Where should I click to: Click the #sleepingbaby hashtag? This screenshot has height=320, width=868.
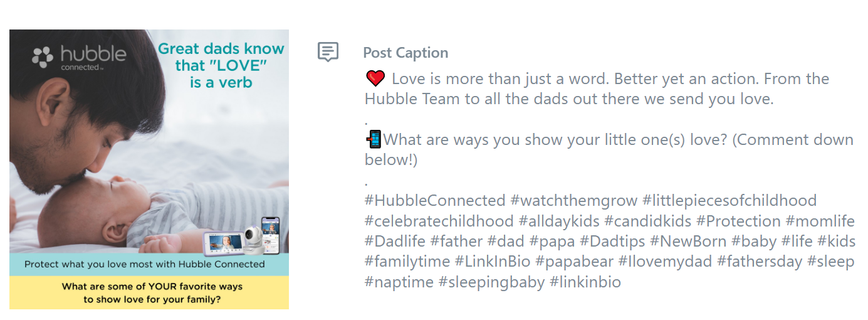tap(491, 282)
